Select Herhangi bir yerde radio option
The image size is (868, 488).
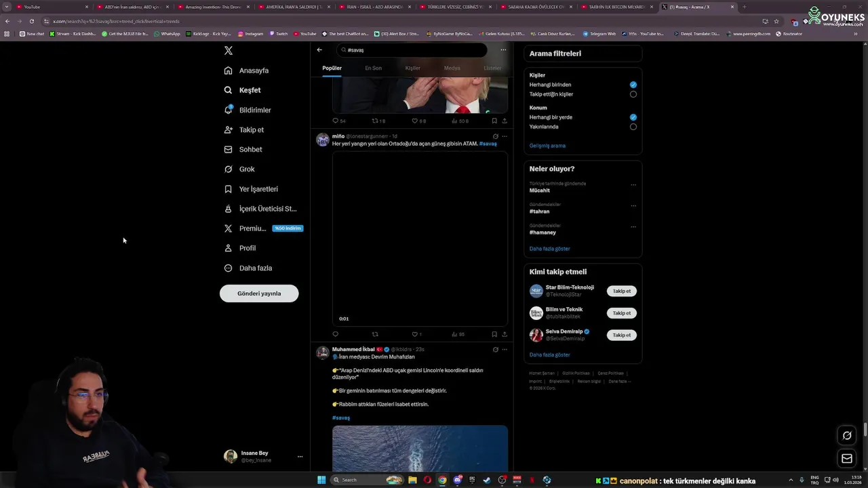point(633,117)
